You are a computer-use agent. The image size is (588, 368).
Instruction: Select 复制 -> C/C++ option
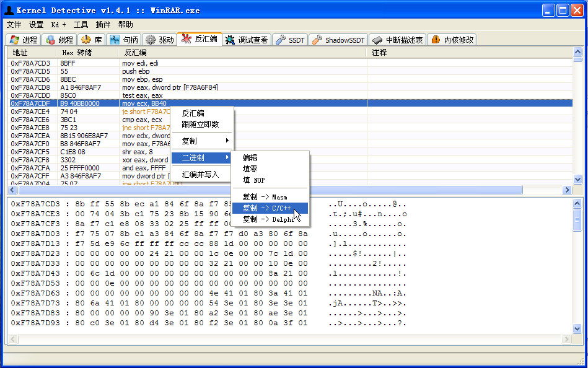tap(270, 208)
